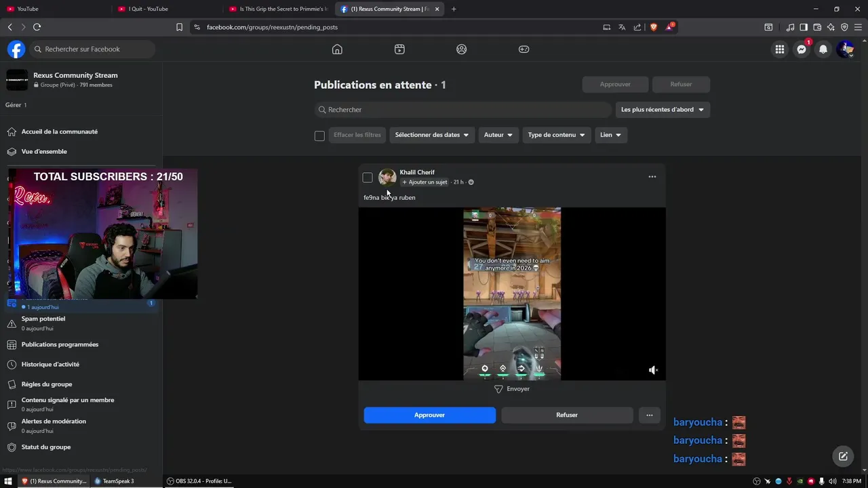Open Vue d'ensemble in the sidebar
This screenshot has width=868, height=488.
[44, 151]
